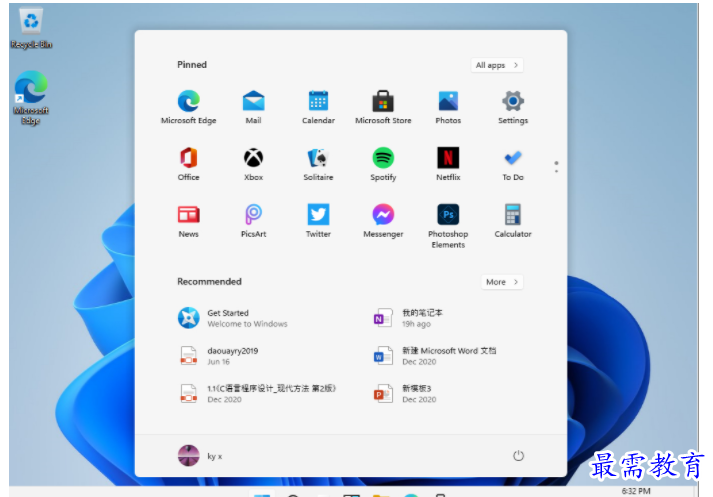Start the Solitaire game
The width and height of the screenshot is (713, 497).
tap(318, 164)
